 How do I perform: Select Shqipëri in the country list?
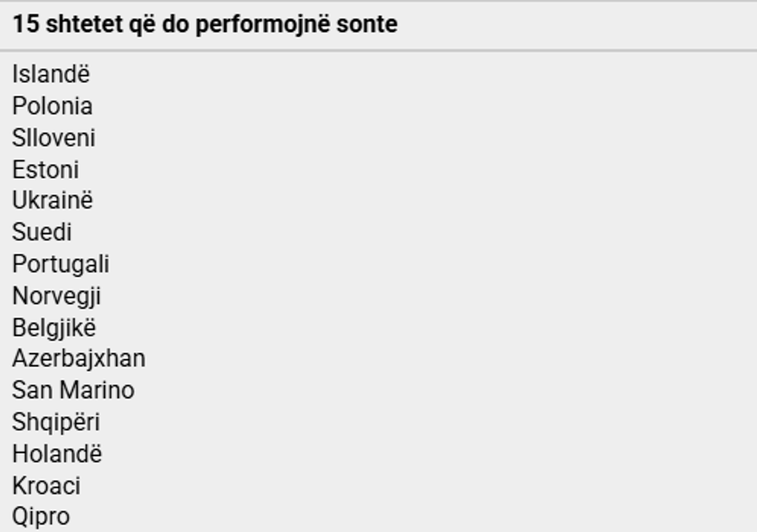point(56,422)
